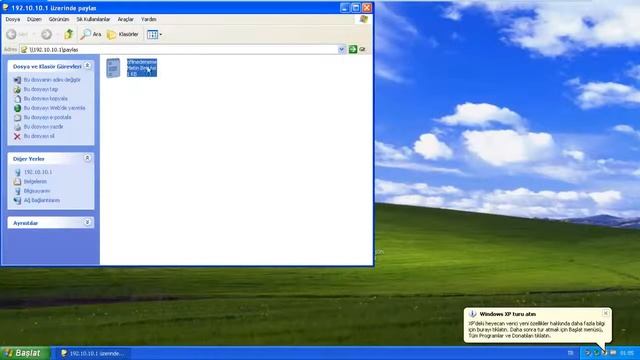Click the printer icon in tasks
This screenshot has width=640, height=360.
(17, 127)
